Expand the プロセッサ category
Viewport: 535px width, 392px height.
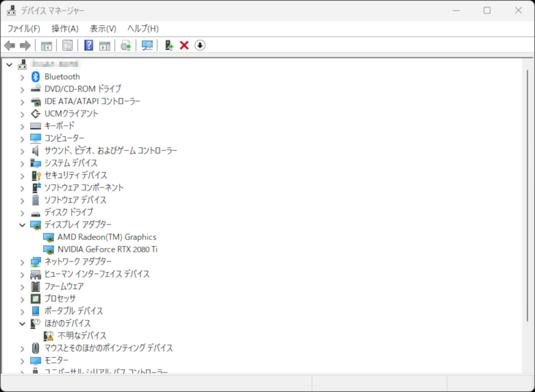point(22,299)
